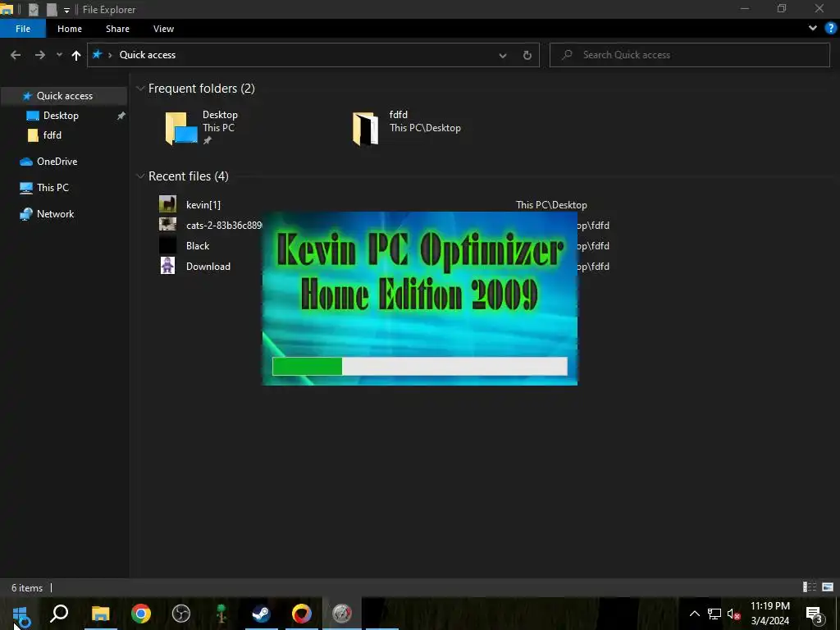840x630 pixels.
Task: Click the Back navigation arrow
Action: 16,55
